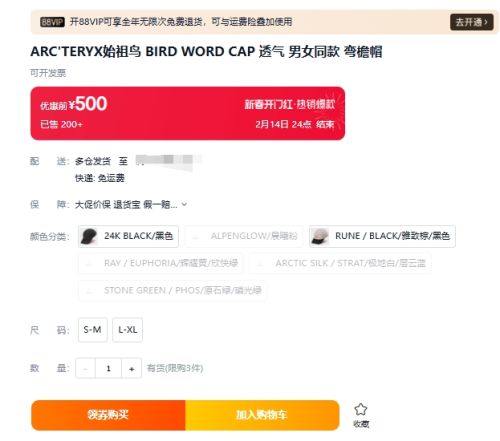The height and width of the screenshot is (441, 500).
Task: Select STONE GREEN / PHOS color option
Action: pos(172,291)
